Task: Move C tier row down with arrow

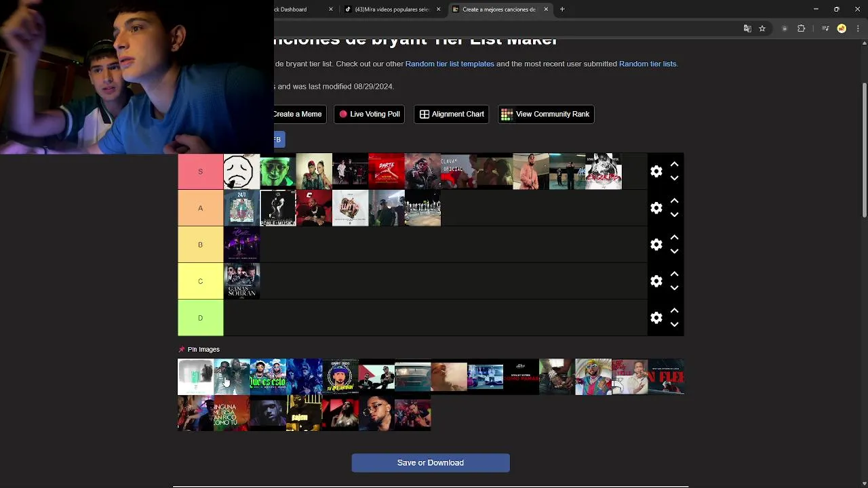Action: point(674,288)
